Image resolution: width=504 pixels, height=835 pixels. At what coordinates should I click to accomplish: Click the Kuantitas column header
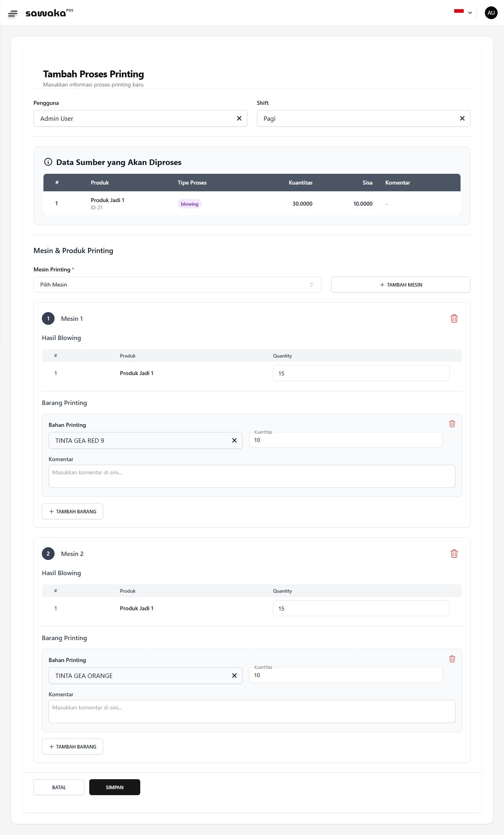300,183
